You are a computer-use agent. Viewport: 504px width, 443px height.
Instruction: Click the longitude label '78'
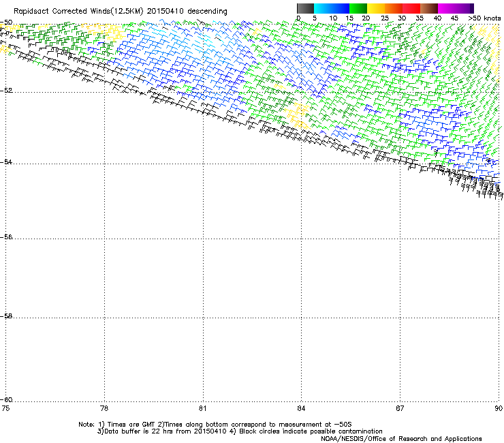pos(104,408)
